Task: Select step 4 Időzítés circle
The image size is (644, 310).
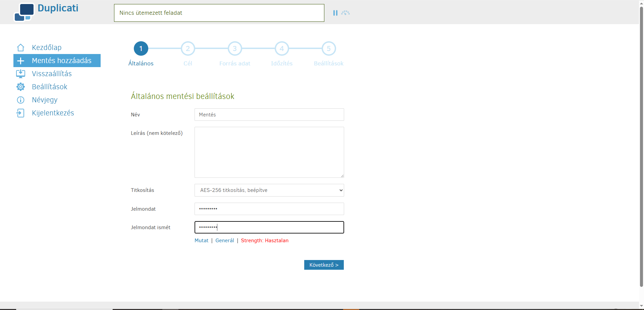Action: (282, 49)
